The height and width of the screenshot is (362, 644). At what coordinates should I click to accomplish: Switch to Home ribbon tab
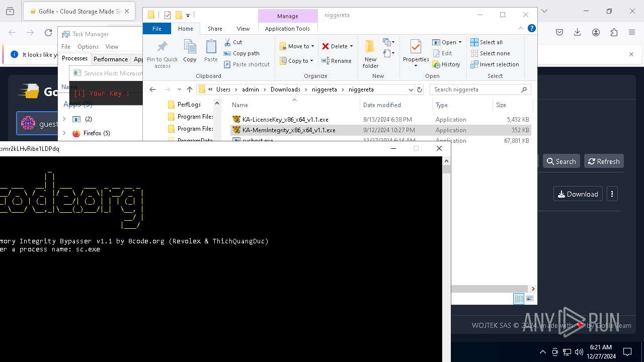(x=186, y=29)
